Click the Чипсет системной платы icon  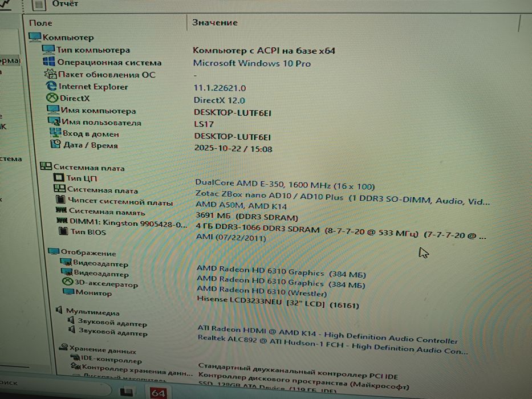pyautogui.click(x=61, y=199)
